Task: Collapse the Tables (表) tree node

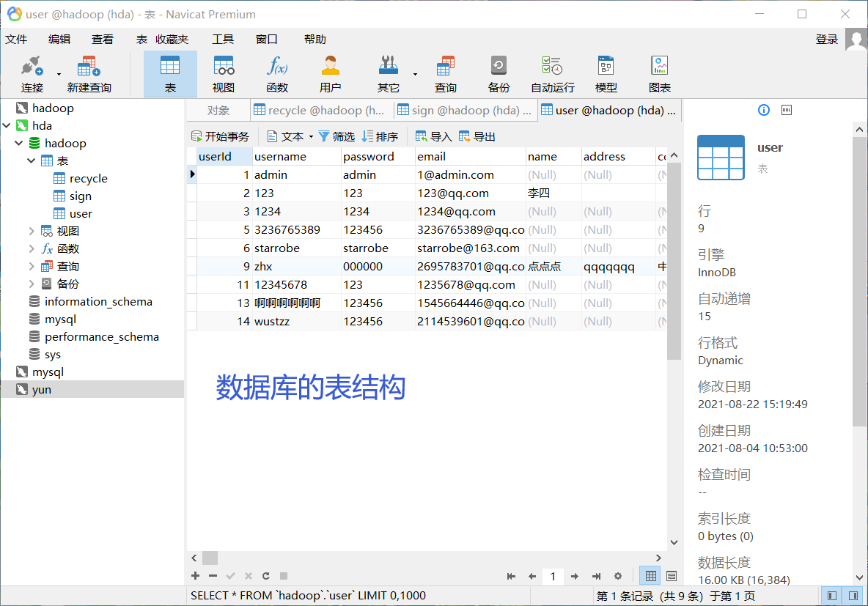Action: pos(31,161)
